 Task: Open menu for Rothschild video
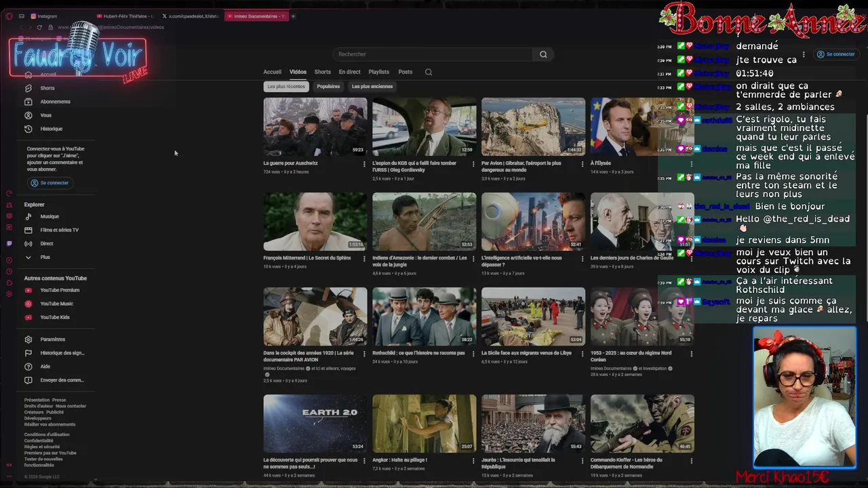pyautogui.click(x=473, y=354)
